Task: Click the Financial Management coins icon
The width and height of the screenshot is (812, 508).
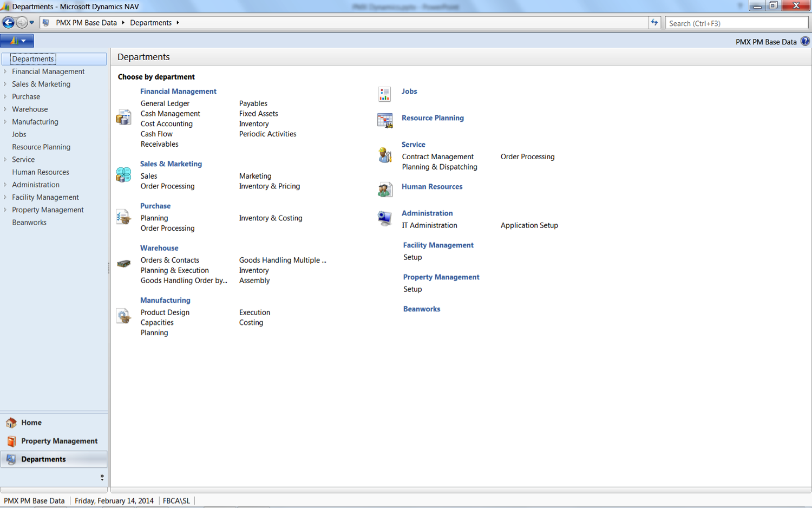Action: [x=123, y=117]
